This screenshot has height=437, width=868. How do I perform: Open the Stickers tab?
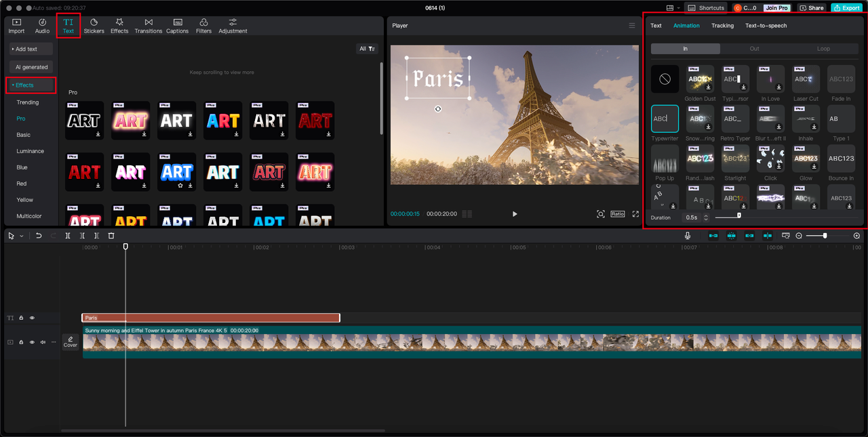94,26
